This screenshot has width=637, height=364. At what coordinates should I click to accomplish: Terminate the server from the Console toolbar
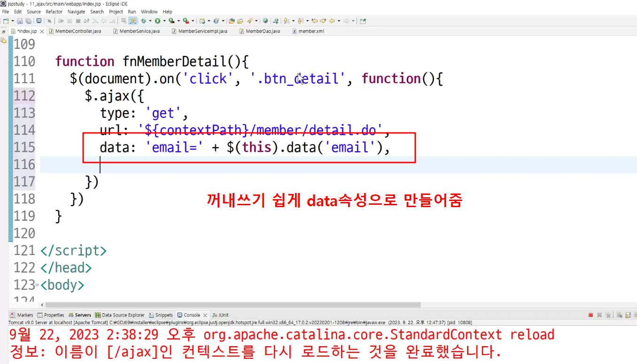point(590,315)
